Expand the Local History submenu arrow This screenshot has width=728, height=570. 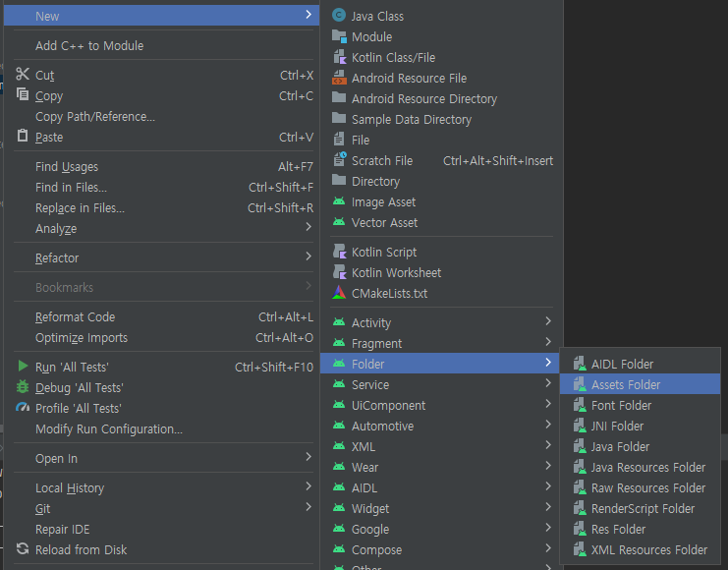pos(308,486)
